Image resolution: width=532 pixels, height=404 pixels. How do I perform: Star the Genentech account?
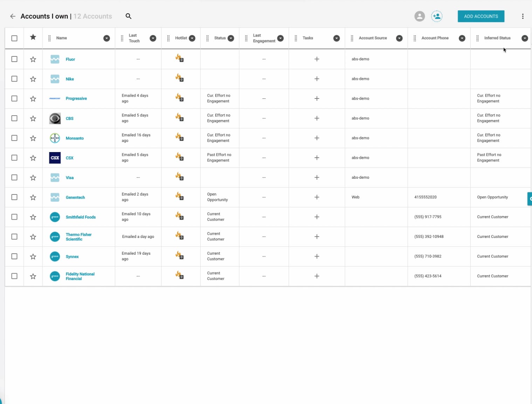[x=33, y=197]
